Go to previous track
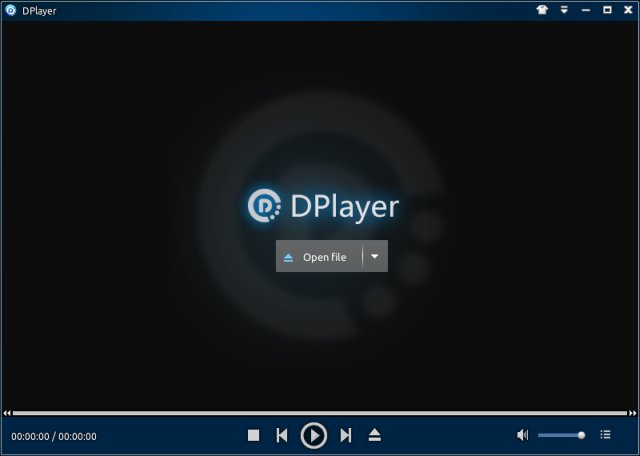This screenshot has width=640, height=456. (x=282, y=435)
